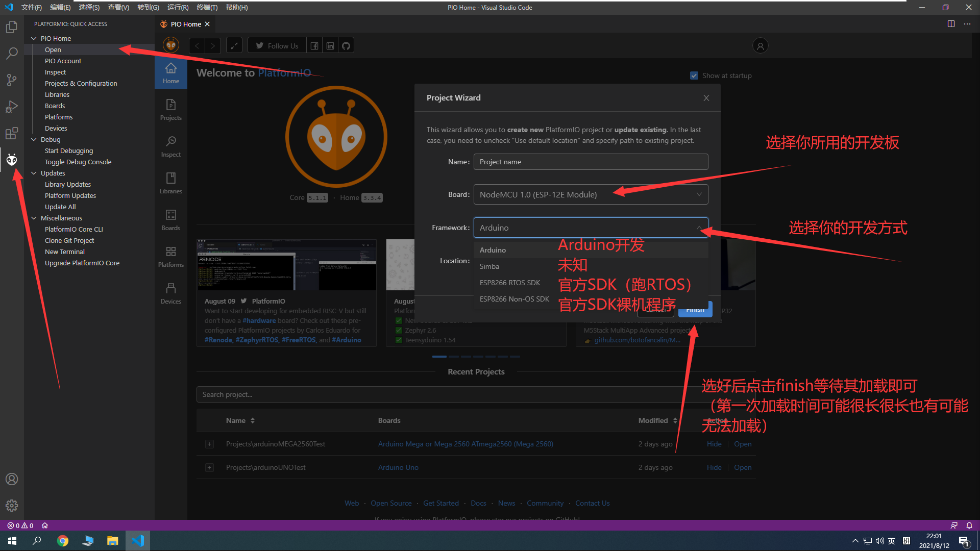
Task: Open the 终端(T) menu
Action: point(207,7)
